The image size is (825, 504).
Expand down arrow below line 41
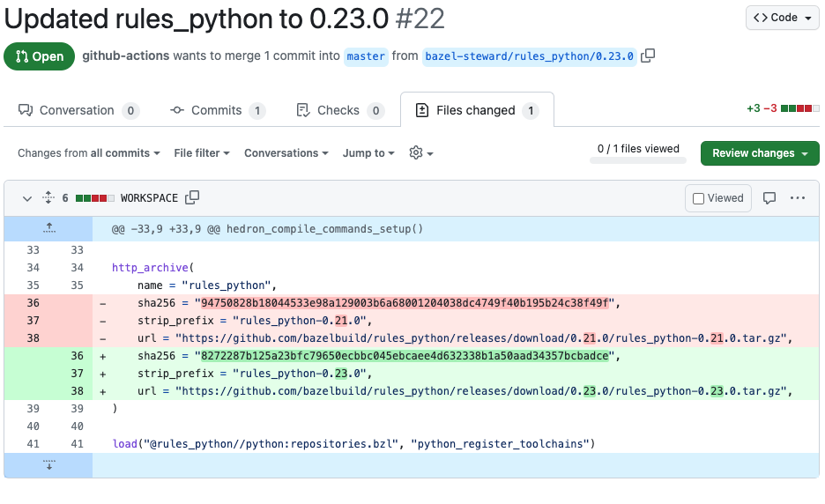point(49,465)
